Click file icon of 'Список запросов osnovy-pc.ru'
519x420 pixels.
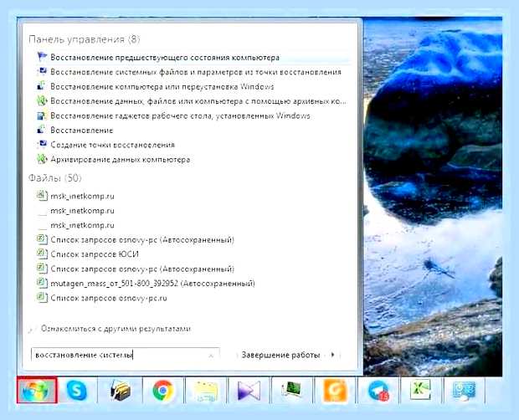(42, 297)
